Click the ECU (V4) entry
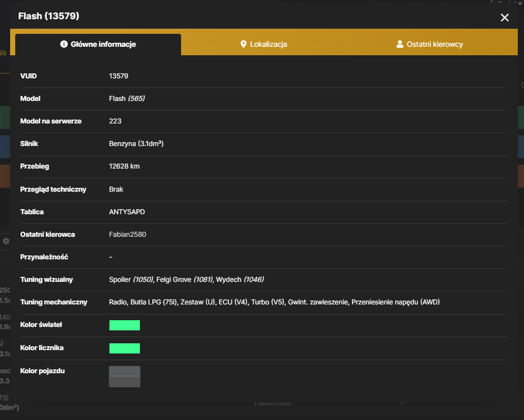Viewport: 524px width, 420px height. [x=234, y=302]
